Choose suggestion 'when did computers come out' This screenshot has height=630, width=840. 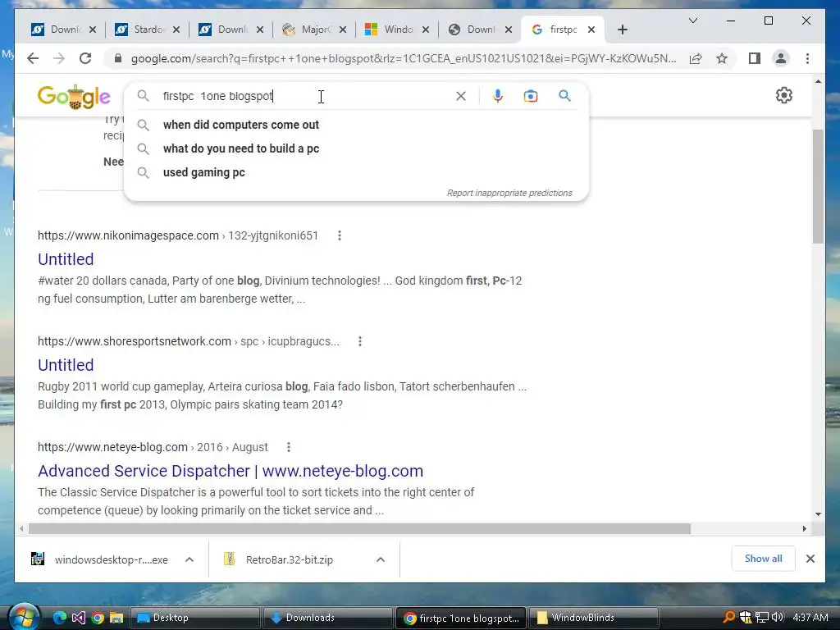(356, 125)
